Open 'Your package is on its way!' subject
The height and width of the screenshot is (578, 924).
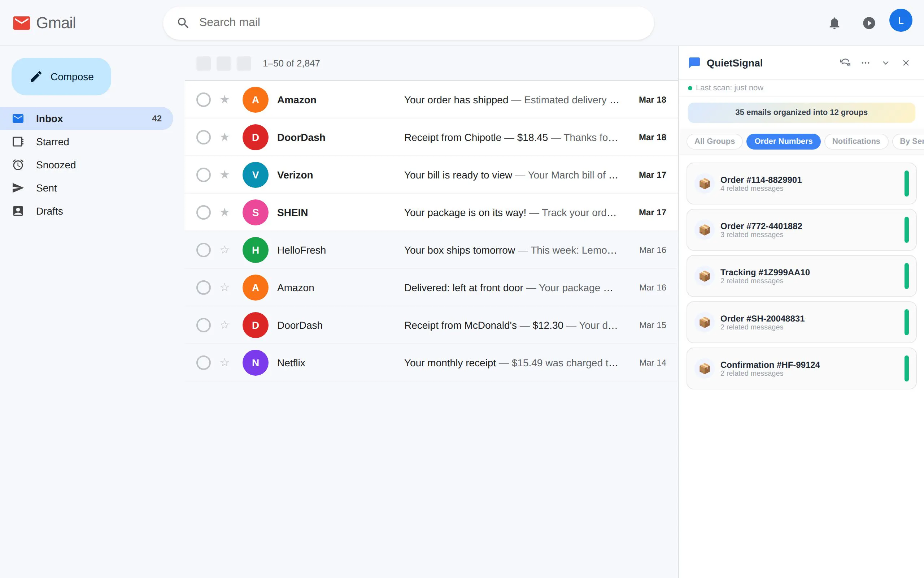point(465,212)
